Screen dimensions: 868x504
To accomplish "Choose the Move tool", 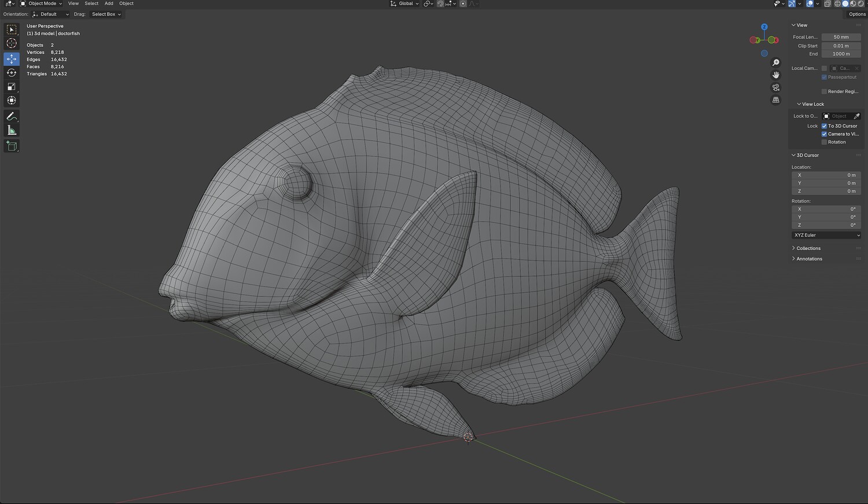I will tap(12, 59).
